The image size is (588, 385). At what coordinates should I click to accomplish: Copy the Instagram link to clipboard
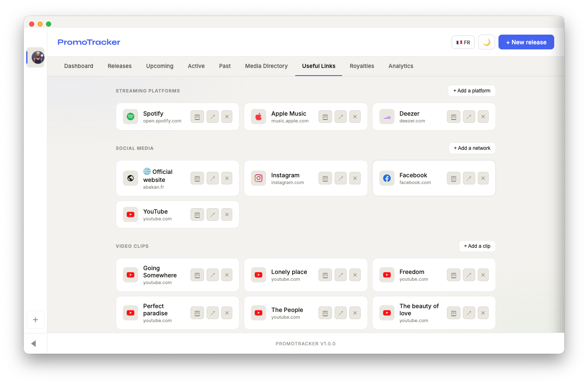tap(325, 179)
